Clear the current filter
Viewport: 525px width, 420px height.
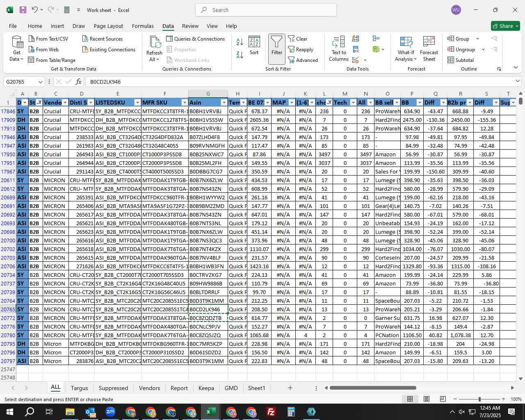coord(298,39)
